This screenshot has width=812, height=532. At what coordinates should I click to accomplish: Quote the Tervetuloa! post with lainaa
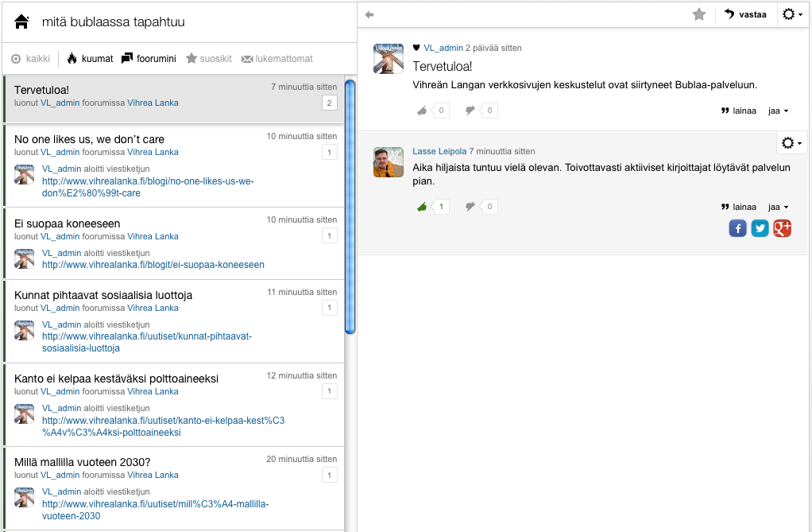[739, 111]
